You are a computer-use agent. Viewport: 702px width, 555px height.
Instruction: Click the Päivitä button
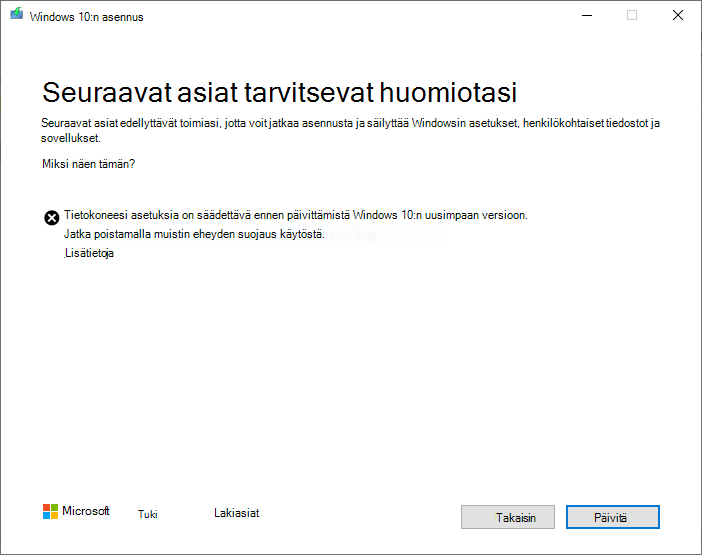612,517
